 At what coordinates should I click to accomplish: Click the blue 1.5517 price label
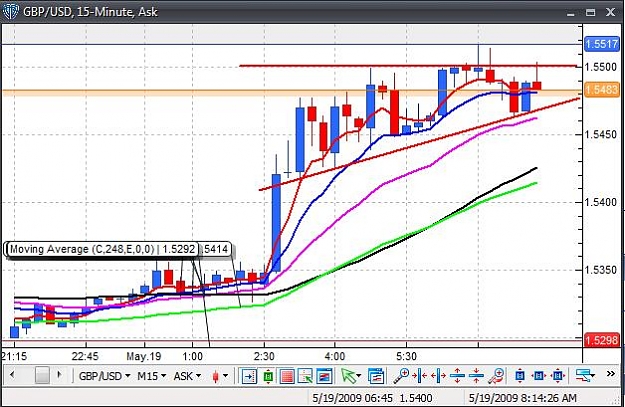pyautogui.click(x=601, y=44)
